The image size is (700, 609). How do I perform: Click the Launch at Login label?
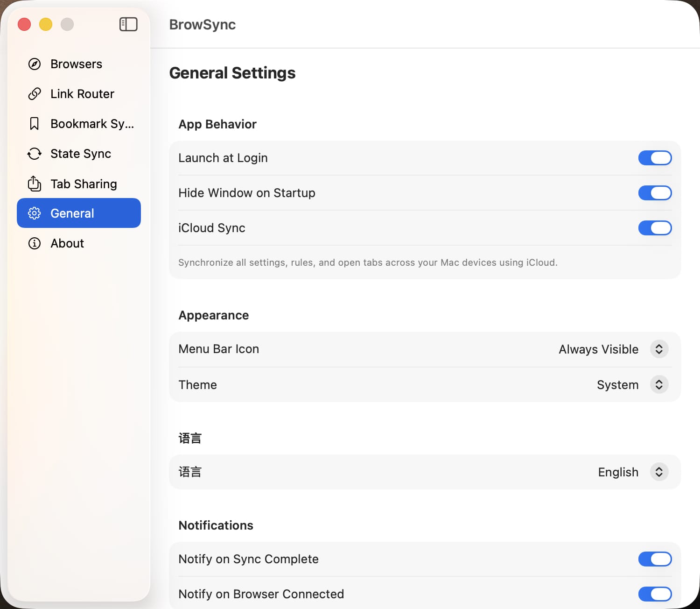tap(223, 158)
